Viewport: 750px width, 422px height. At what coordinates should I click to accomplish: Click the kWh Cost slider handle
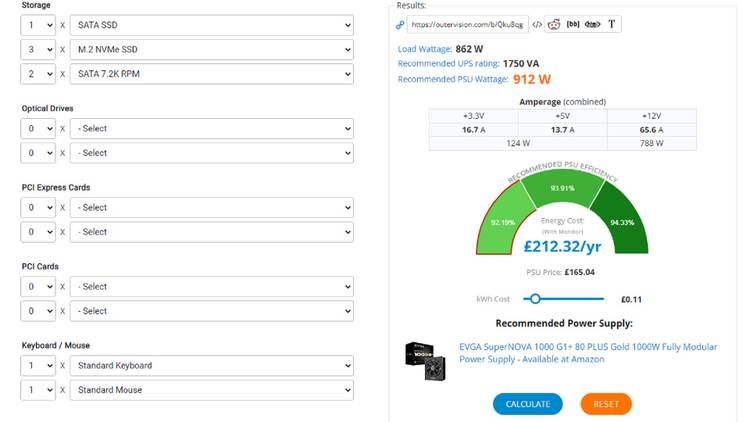pos(535,299)
